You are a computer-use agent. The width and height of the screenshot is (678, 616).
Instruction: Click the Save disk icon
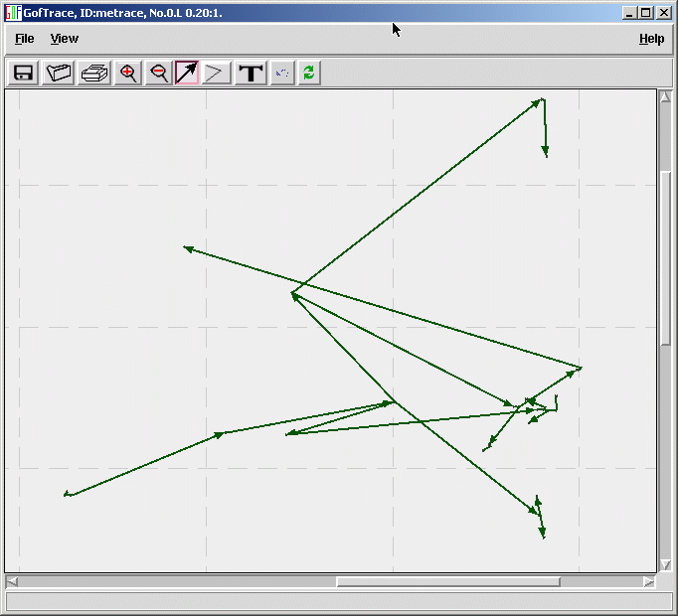coord(23,73)
